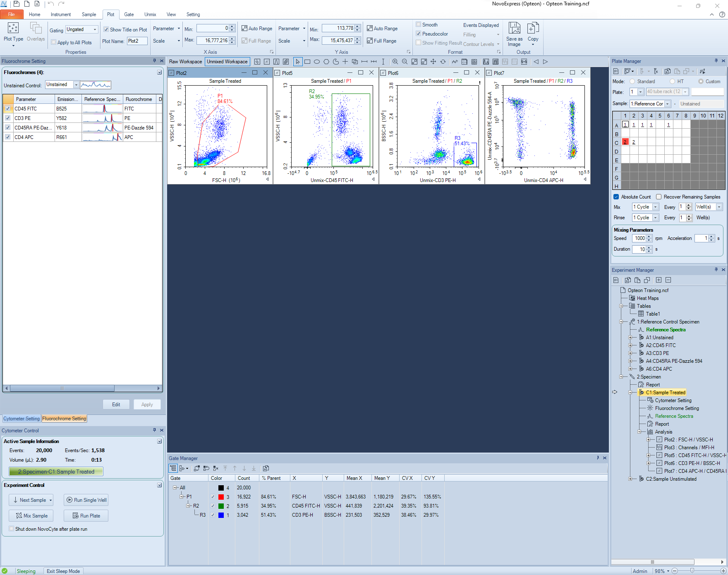Image resolution: width=728 pixels, height=575 pixels.
Task: Enable the Smooth option in Format group
Action: point(419,24)
